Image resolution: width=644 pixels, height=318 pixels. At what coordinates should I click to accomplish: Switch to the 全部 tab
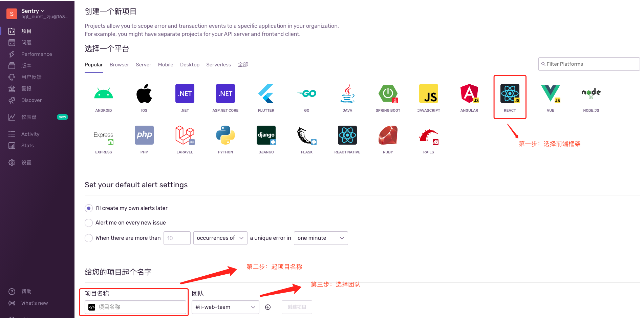243,65
